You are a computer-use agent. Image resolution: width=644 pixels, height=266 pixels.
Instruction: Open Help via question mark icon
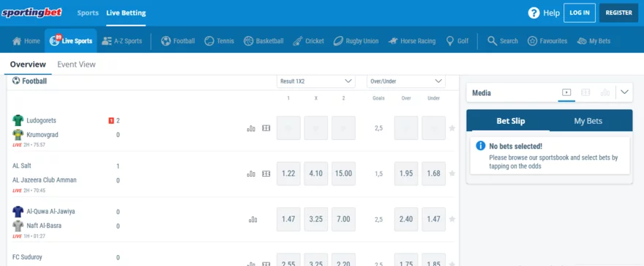click(533, 12)
